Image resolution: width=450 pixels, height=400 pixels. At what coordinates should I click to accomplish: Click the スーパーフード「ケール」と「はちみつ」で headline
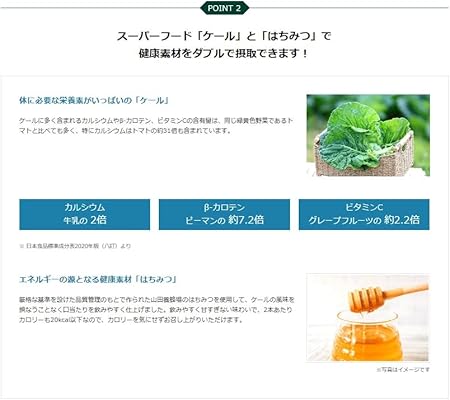pyautogui.click(x=224, y=36)
